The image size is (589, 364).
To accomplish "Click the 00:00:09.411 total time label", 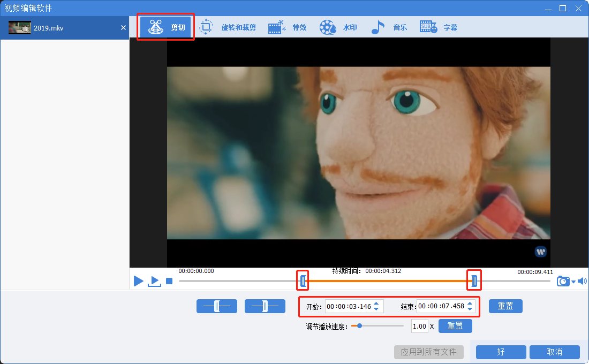I will point(535,272).
